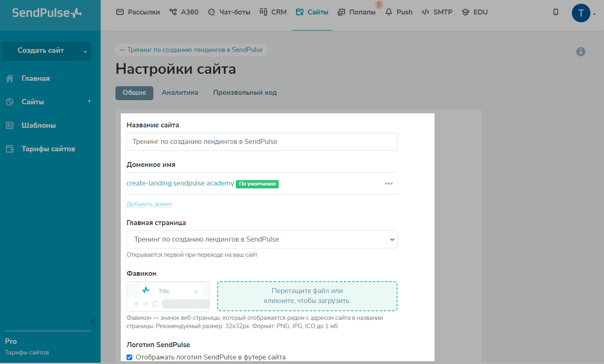Switch to the Произвольный код tab
This screenshot has width=604, height=364.
pyautogui.click(x=244, y=93)
